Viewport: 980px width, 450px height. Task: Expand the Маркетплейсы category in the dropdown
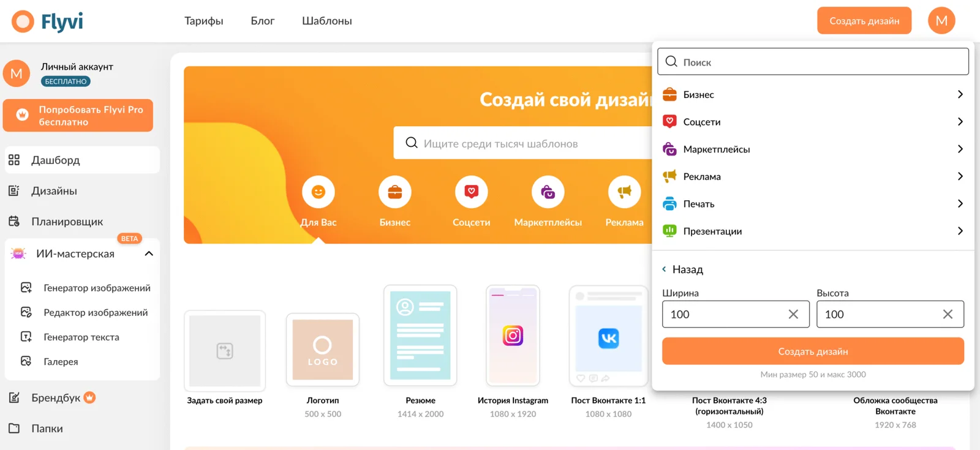960,149
